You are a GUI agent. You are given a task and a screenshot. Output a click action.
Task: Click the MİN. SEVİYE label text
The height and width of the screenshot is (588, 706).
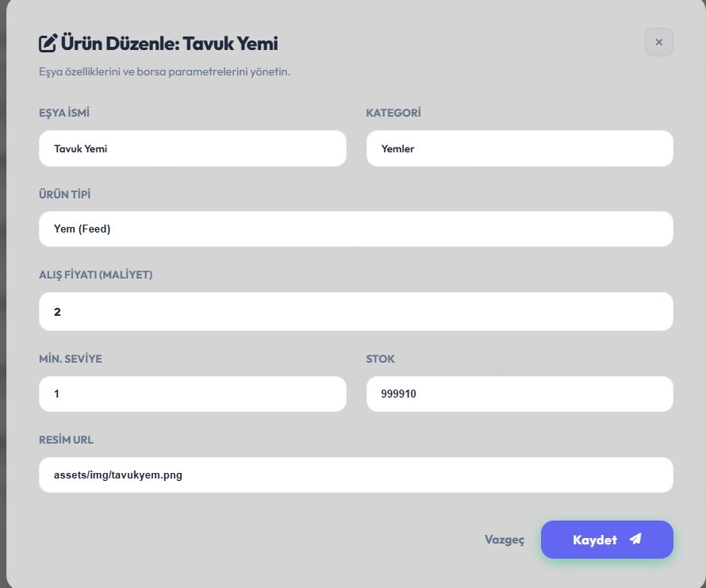coord(71,359)
